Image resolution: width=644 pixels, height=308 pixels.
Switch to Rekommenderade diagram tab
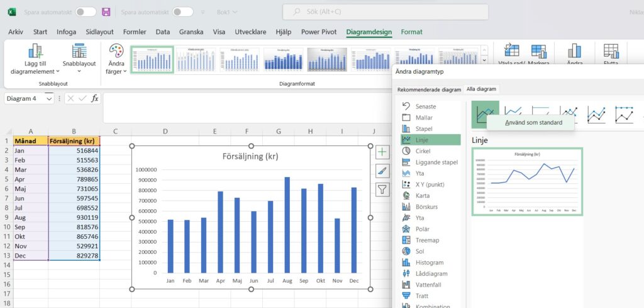[429, 89]
